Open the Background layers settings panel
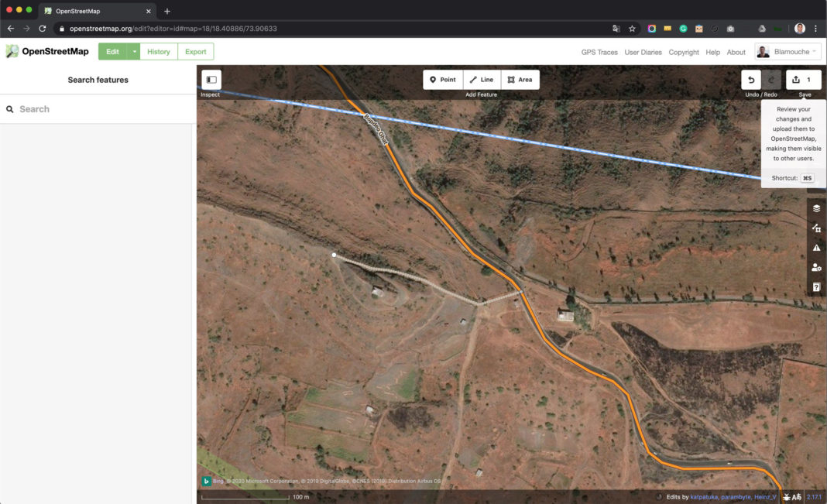The width and height of the screenshot is (827, 504). tap(816, 208)
